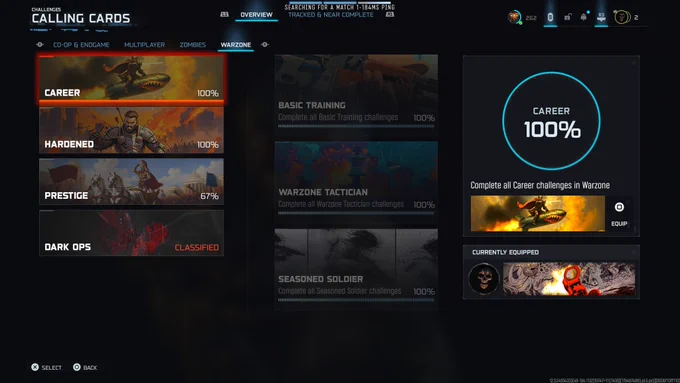Click the Basic Training progress bar

coord(356,126)
